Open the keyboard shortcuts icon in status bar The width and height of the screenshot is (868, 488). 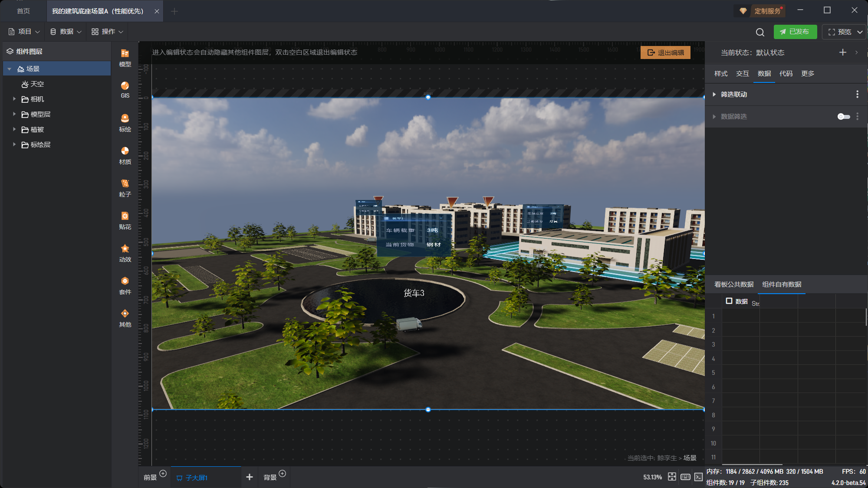click(685, 477)
